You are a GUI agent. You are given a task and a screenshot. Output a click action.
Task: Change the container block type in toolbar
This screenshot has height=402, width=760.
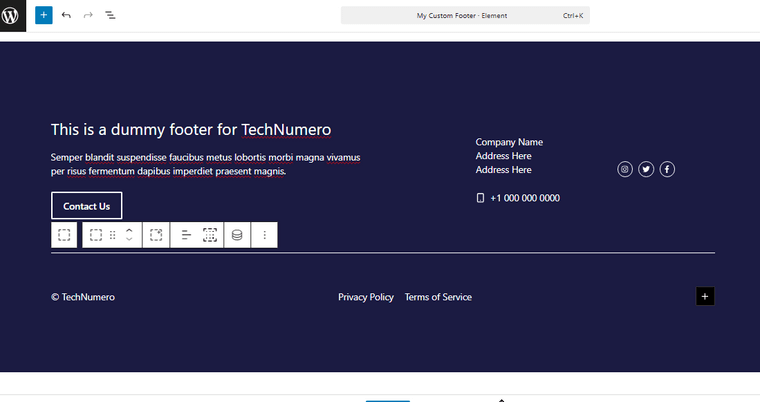click(x=95, y=235)
